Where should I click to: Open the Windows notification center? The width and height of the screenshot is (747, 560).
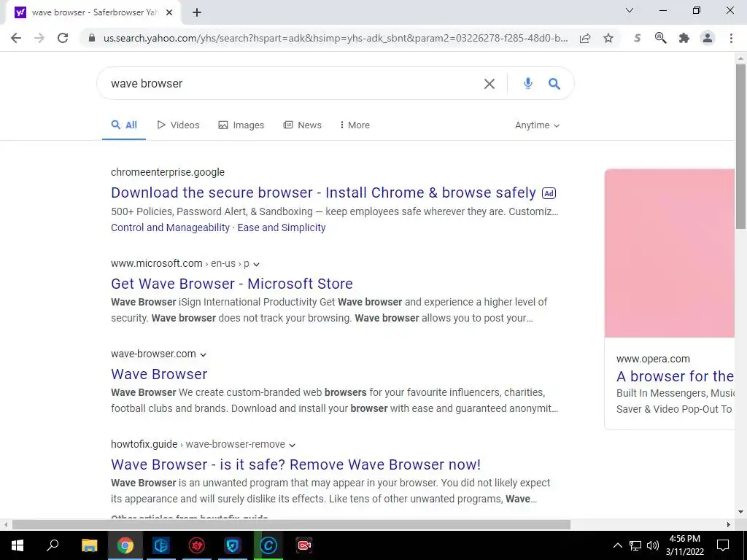tap(723, 545)
